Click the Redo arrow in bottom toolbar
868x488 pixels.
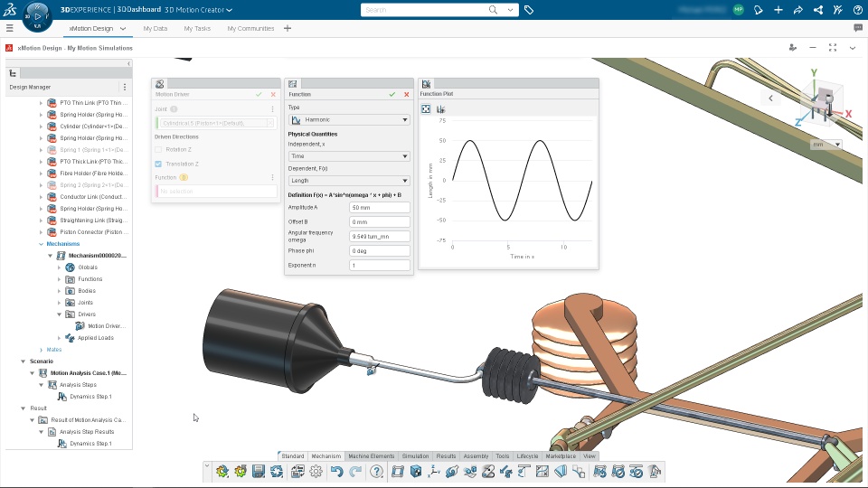click(355, 472)
